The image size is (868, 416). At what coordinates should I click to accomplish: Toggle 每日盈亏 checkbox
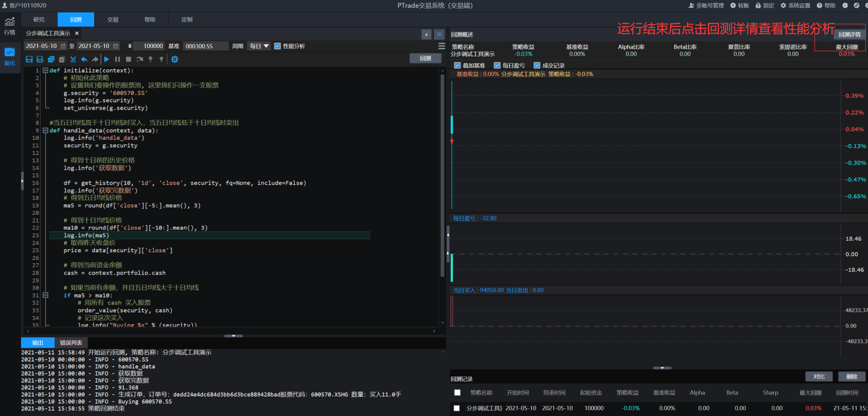coord(497,65)
